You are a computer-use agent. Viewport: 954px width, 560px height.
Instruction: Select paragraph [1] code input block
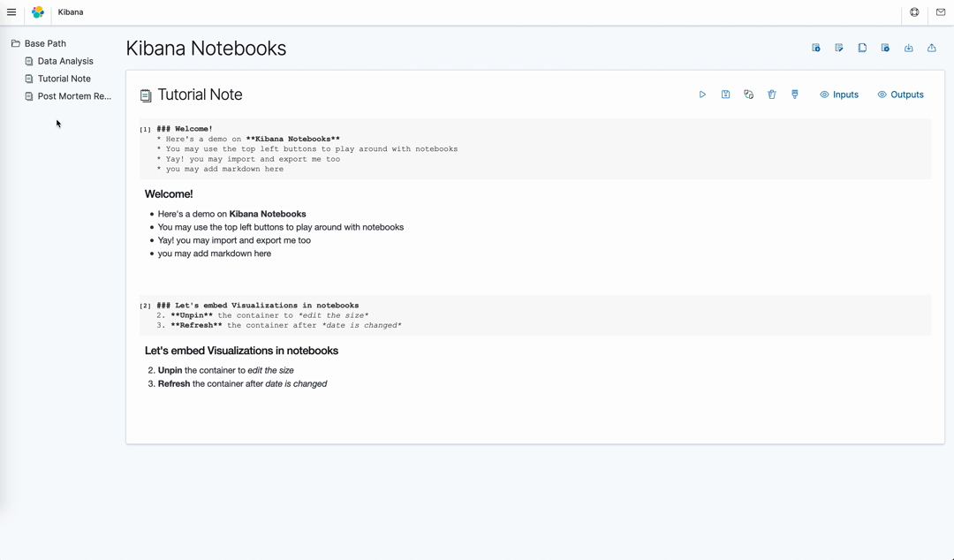535,148
